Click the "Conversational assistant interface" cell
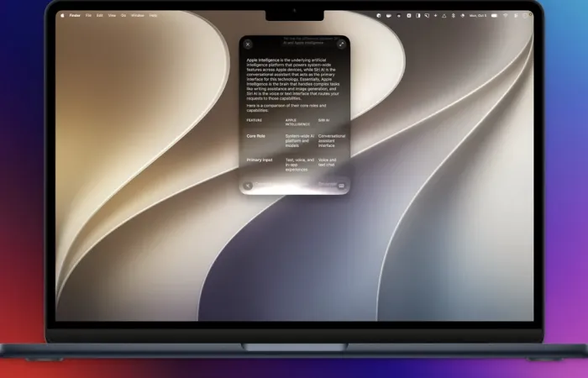Viewport: 588px width, 378px height. click(332, 141)
